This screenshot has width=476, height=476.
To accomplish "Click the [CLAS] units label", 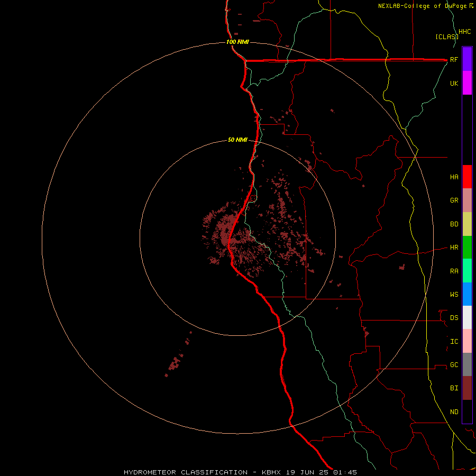I will (x=447, y=37).
